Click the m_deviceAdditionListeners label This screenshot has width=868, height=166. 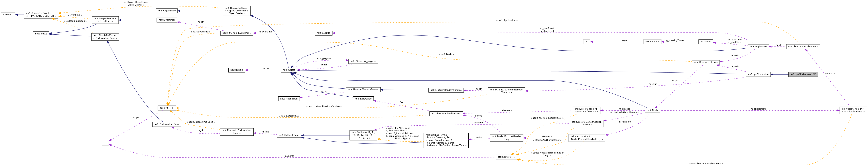(x=624, y=113)
